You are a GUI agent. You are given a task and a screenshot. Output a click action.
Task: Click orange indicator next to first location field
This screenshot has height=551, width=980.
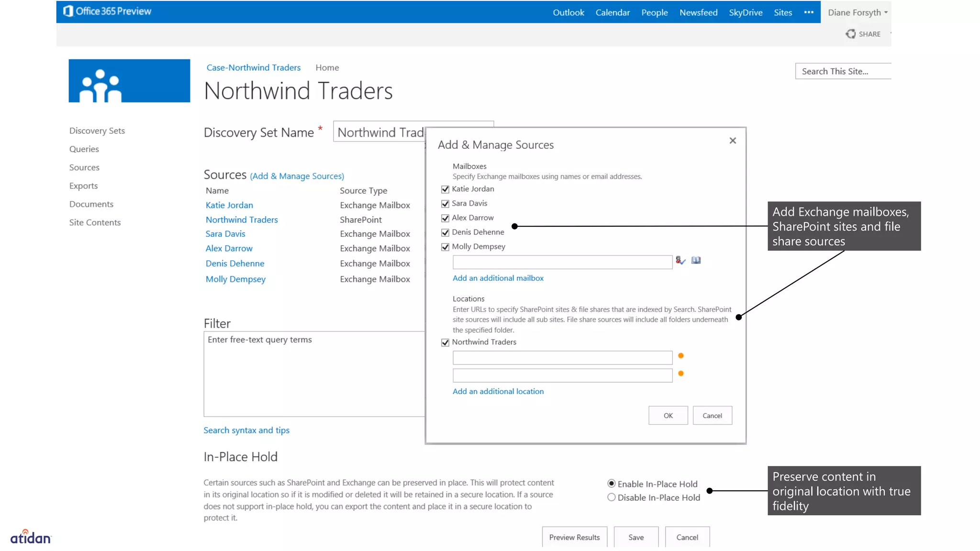[x=681, y=356]
